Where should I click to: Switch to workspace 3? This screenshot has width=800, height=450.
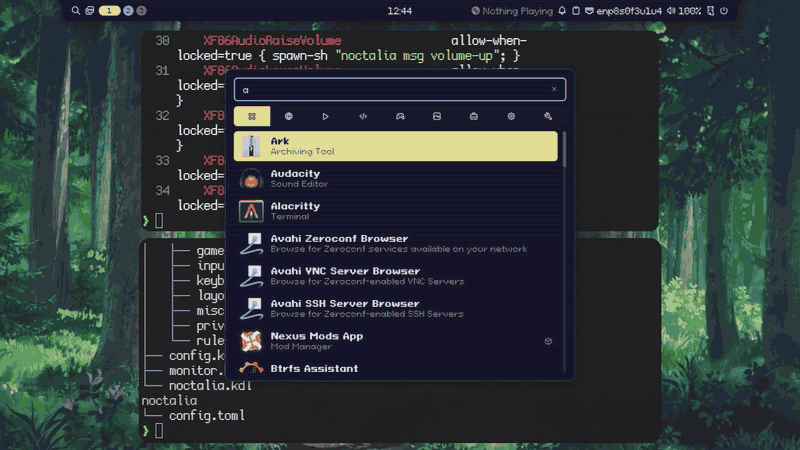pyautogui.click(x=141, y=11)
